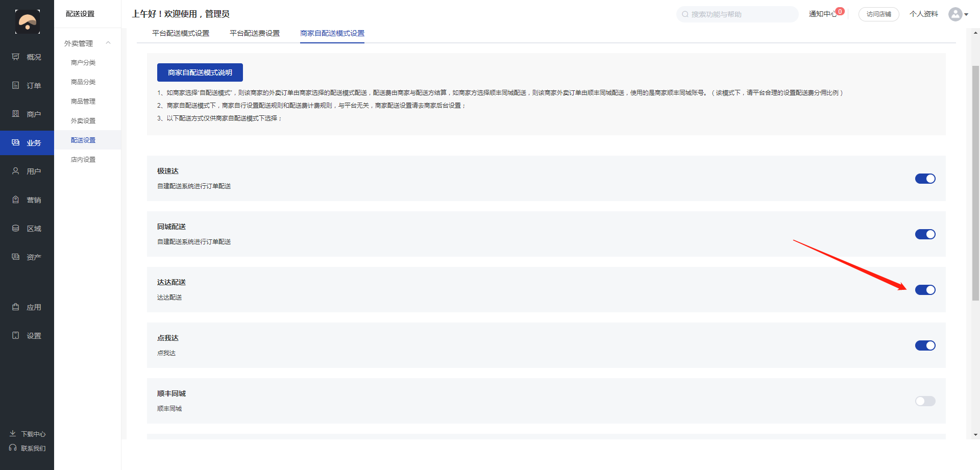
Task: Select 商家自配送模式设置 tab
Action: 332,33
